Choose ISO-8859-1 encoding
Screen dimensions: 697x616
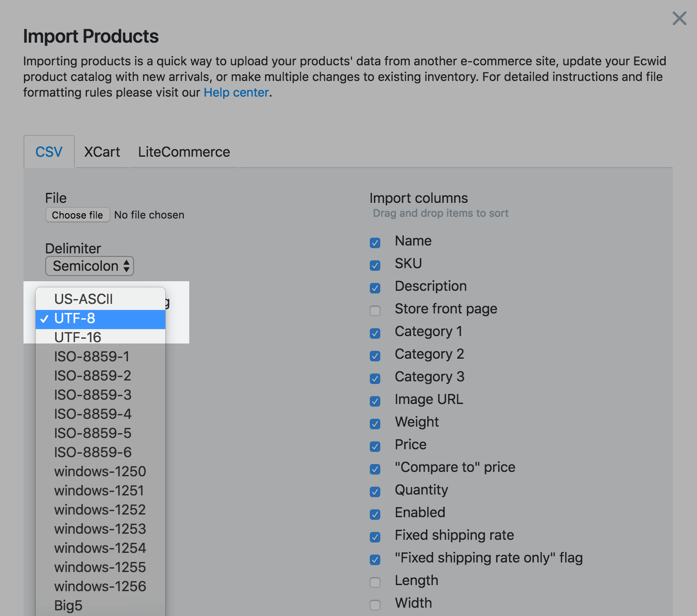tap(92, 356)
